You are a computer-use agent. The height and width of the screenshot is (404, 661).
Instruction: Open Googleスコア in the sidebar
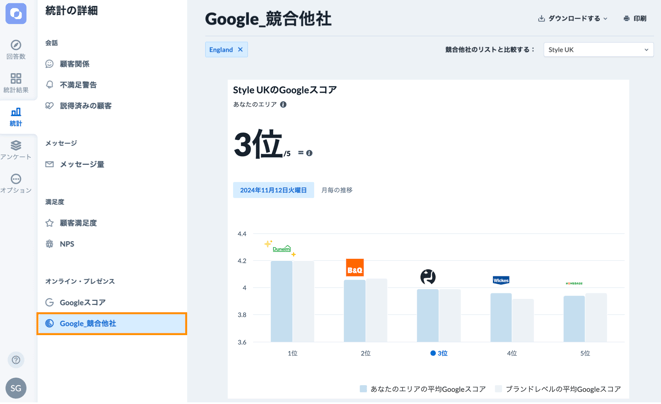[x=83, y=302]
